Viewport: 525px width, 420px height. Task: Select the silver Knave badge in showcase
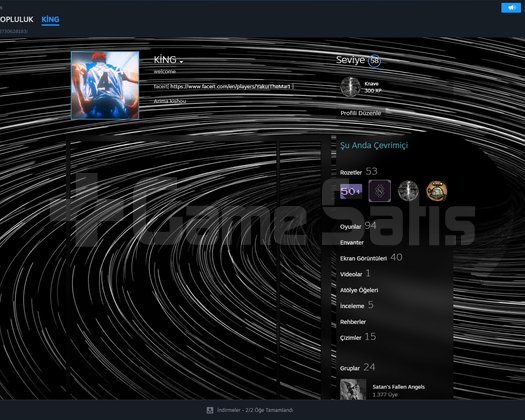[x=408, y=191]
